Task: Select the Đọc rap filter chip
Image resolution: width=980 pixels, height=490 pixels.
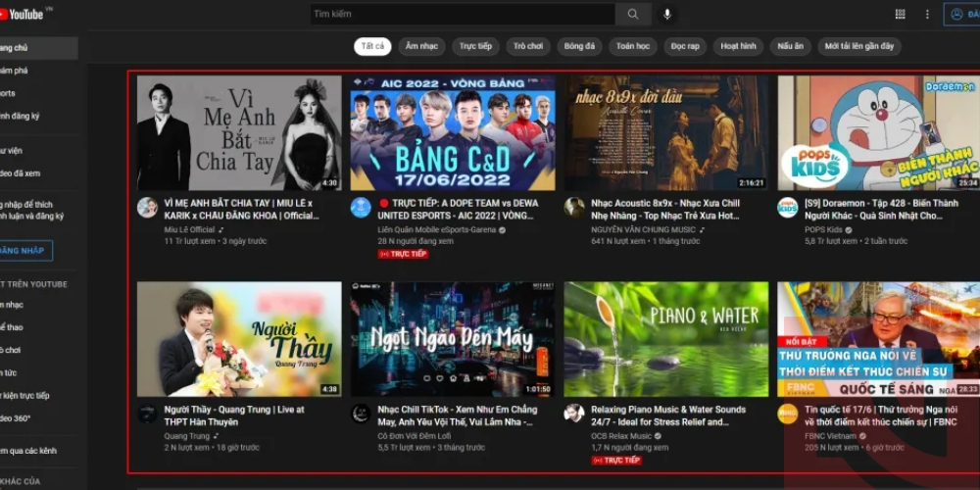Action: click(685, 46)
